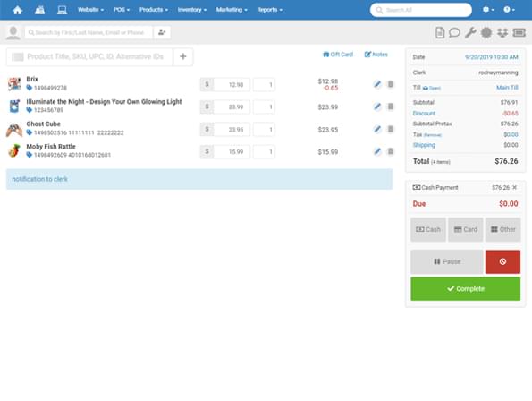Open the Gift Card link
This screenshot has width=532, height=401.
(338, 55)
